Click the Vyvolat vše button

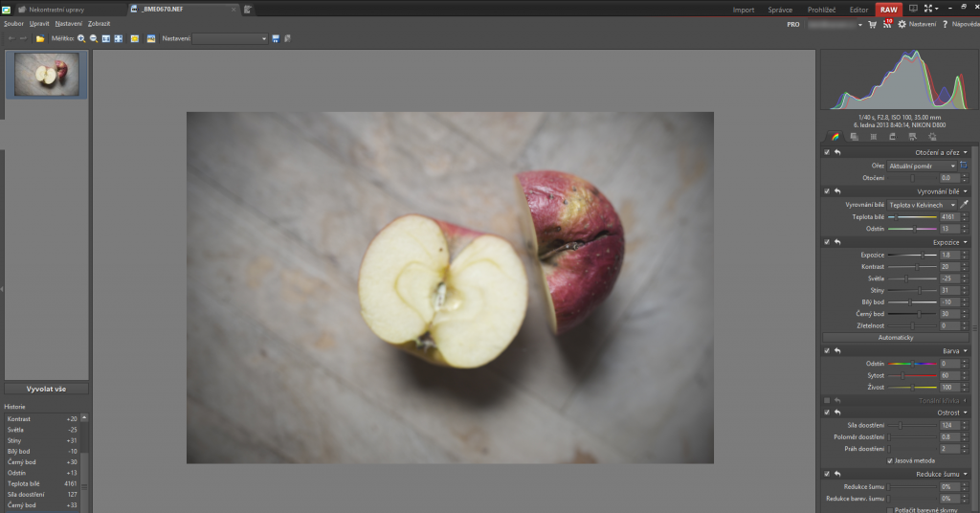pos(46,389)
